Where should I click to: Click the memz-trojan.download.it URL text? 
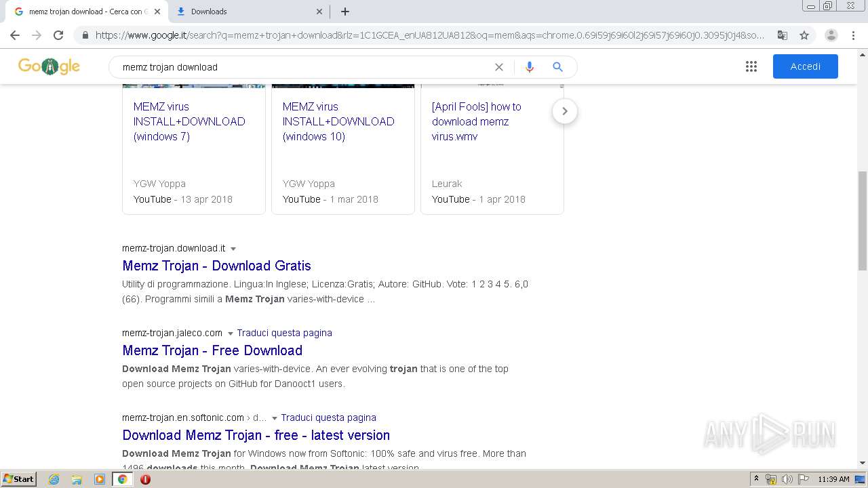[x=174, y=248]
